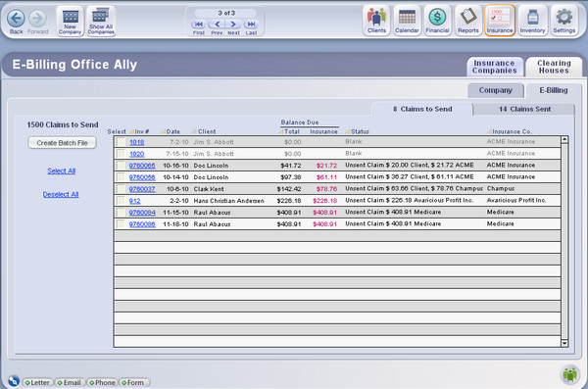The height and width of the screenshot is (389, 588).
Task: Open invoice link 1018
Action: tap(137, 142)
